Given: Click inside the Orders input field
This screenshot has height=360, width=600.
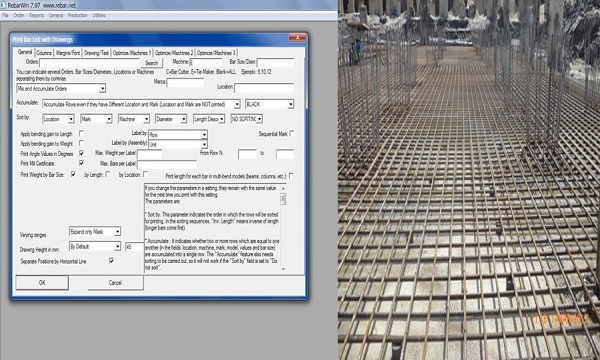Looking at the screenshot, I should (90, 62).
